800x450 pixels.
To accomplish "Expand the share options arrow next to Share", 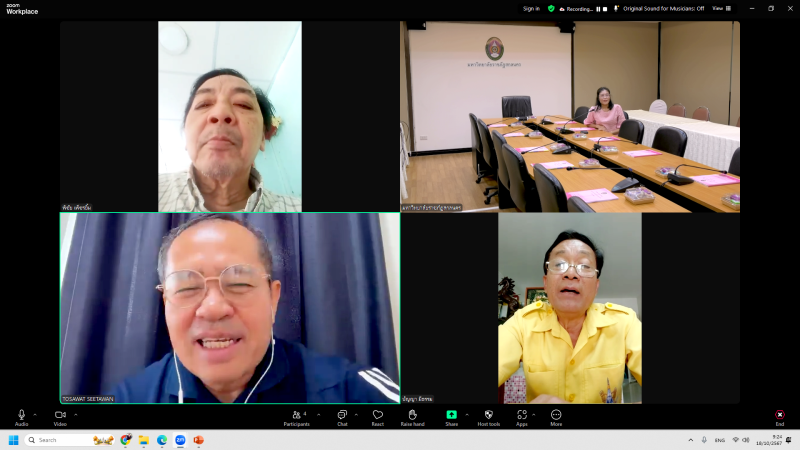I will [x=466, y=414].
